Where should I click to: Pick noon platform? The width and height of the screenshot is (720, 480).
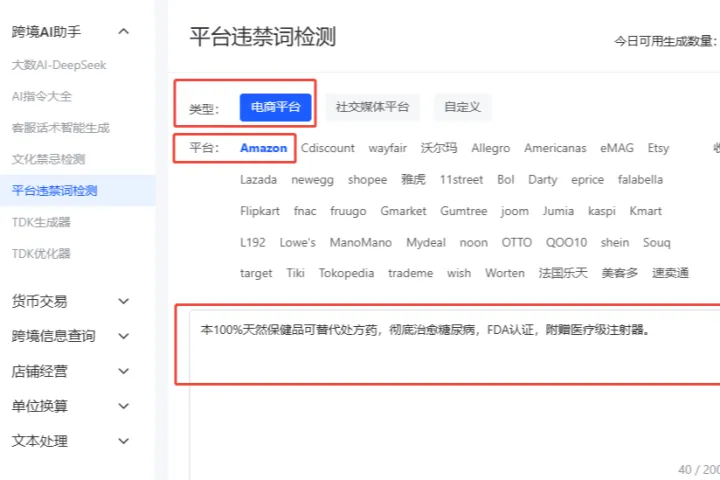473,242
